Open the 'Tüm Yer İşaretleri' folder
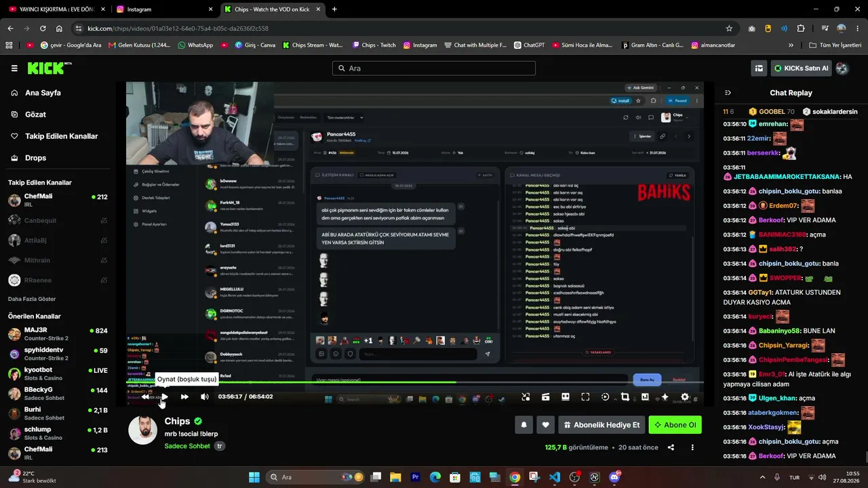 click(835, 45)
